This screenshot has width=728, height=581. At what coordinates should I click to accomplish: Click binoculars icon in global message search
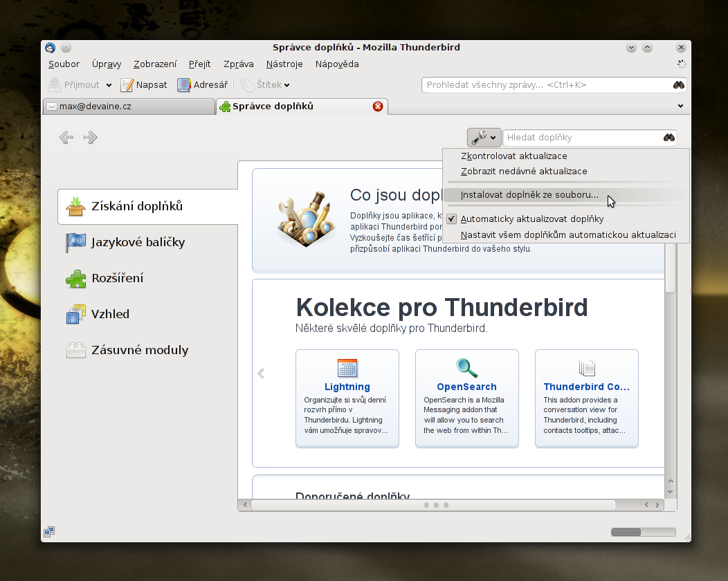[679, 85]
